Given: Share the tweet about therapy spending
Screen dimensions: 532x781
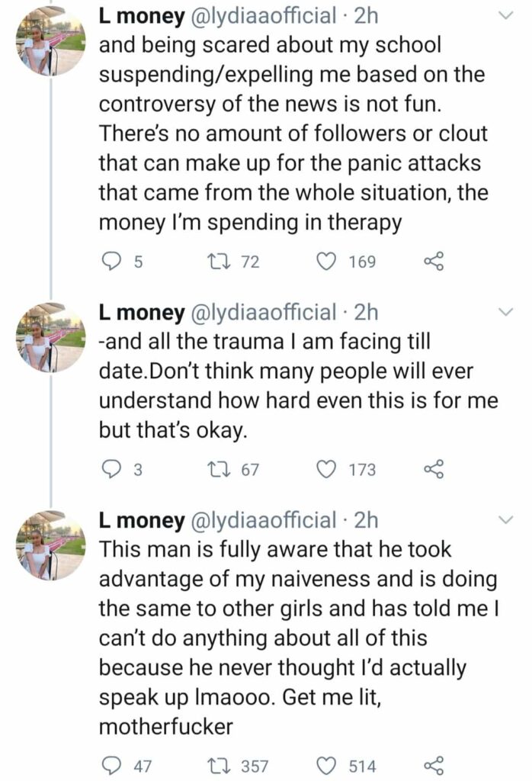Looking at the screenshot, I should point(433,261).
